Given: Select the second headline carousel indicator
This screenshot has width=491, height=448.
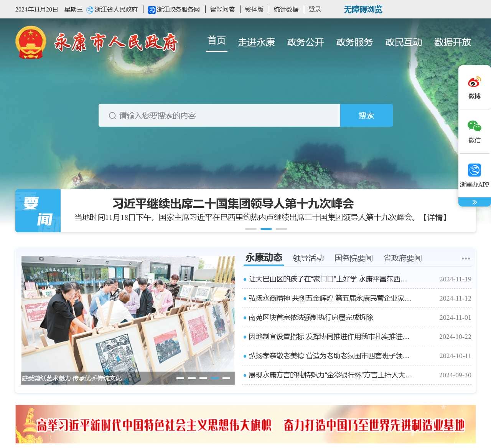Looking at the screenshot, I should coord(266,229).
